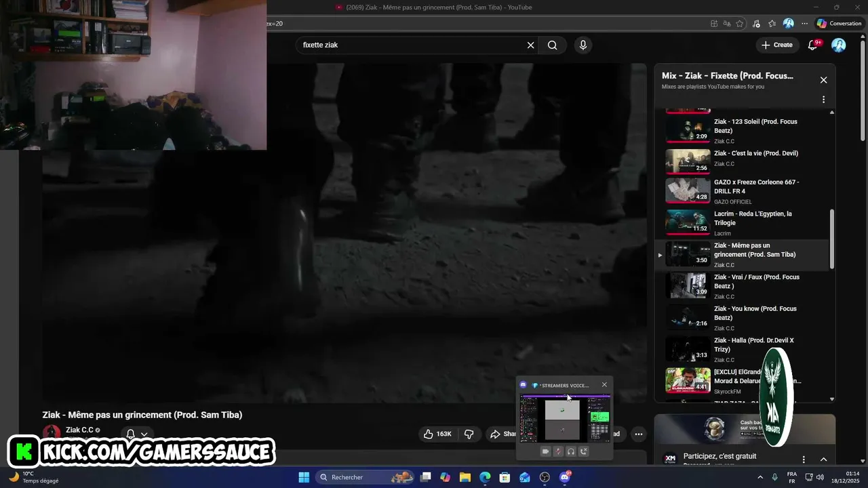The height and width of the screenshot is (488, 868).
Task: Collapse the XM ad panel chevron
Action: 823,460
